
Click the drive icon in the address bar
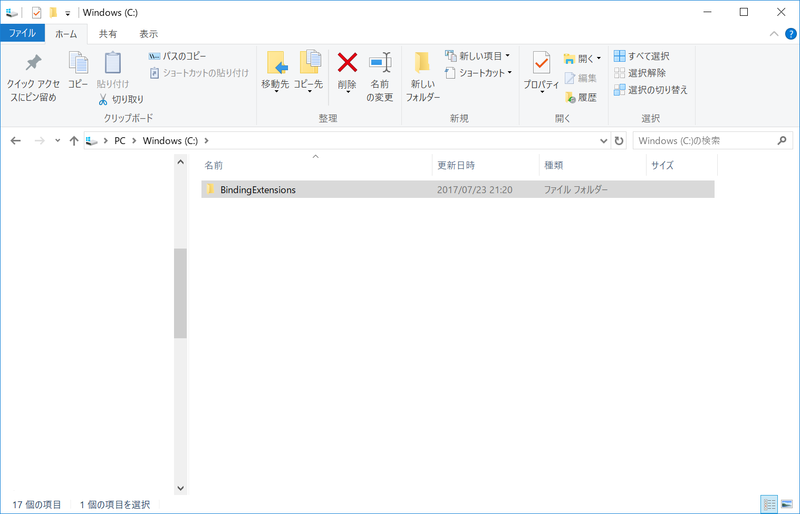92,141
